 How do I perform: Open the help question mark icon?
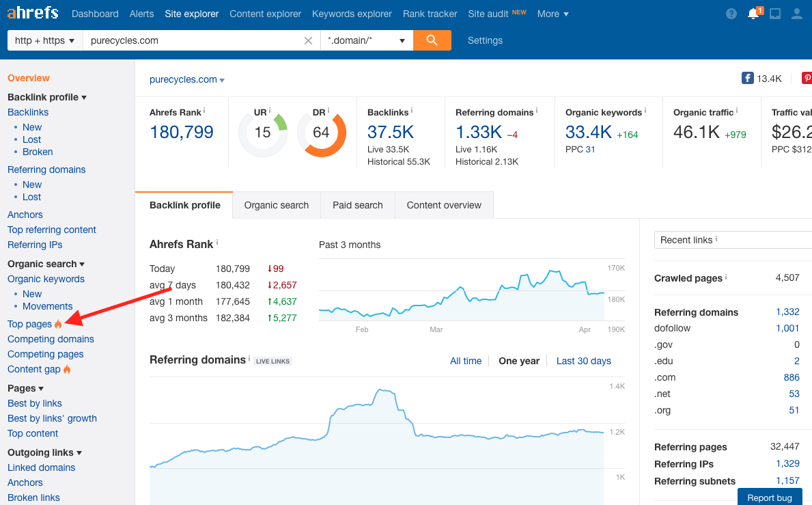[731, 14]
